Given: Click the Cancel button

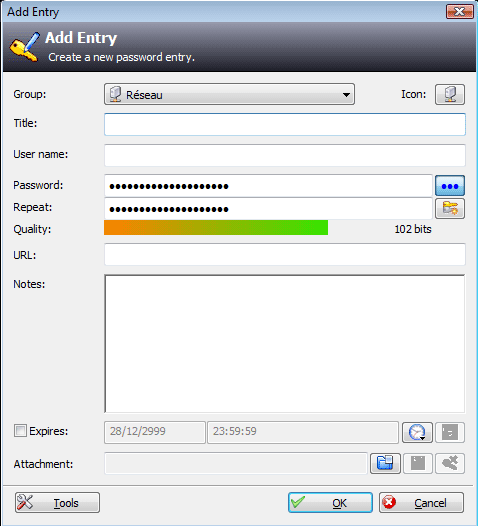Looking at the screenshot, I should (421, 502).
